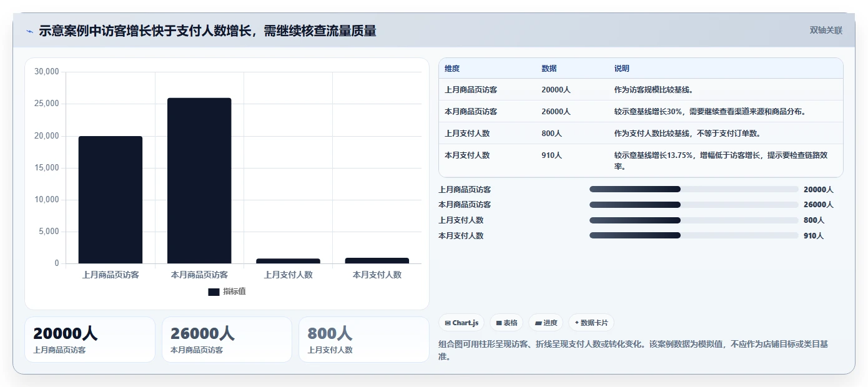Viewport: 868px width, 387px height.
Task: Click the 20000人 value in the table
Action: (556, 90)
